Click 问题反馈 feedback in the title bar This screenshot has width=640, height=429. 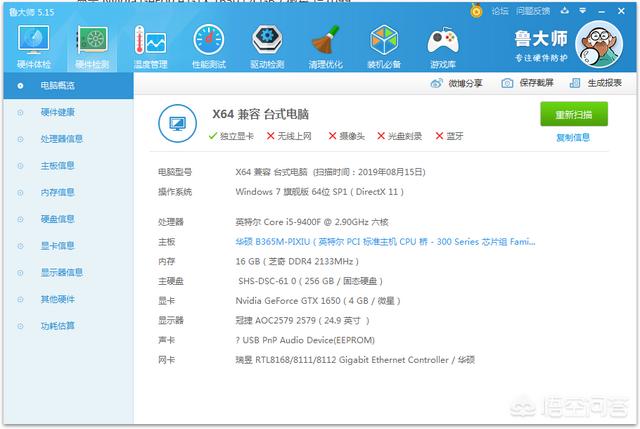point(535,10)
